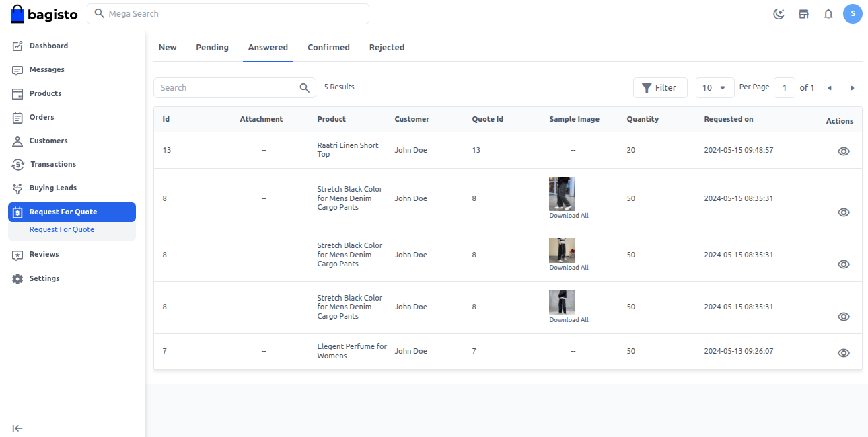Open the notifications bell
868x437 pixels.
tap(828, 14)
